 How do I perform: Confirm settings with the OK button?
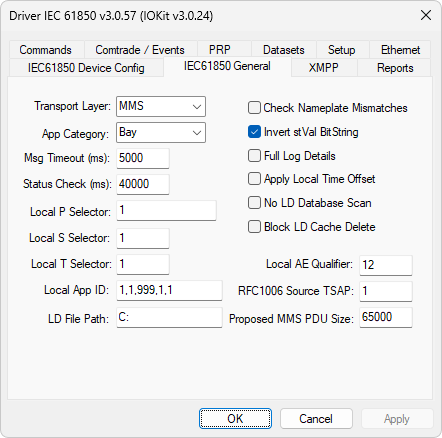coord(235,419)
